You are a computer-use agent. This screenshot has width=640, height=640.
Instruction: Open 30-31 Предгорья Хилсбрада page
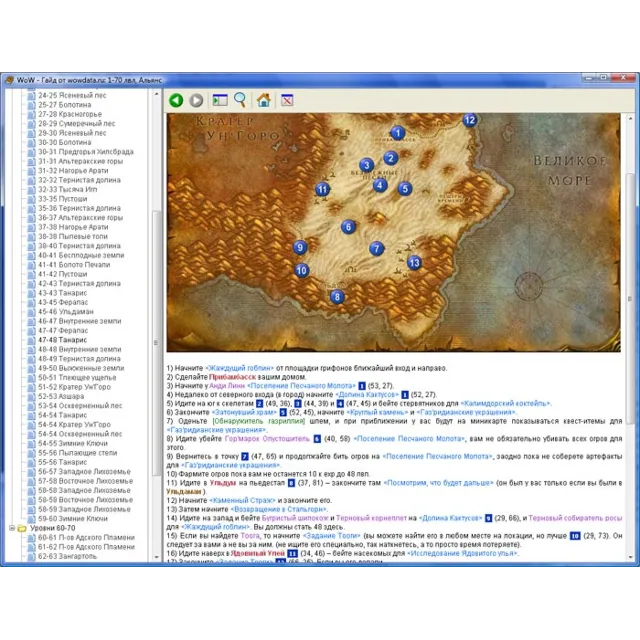pyautogui.click(x=86, y=152)
